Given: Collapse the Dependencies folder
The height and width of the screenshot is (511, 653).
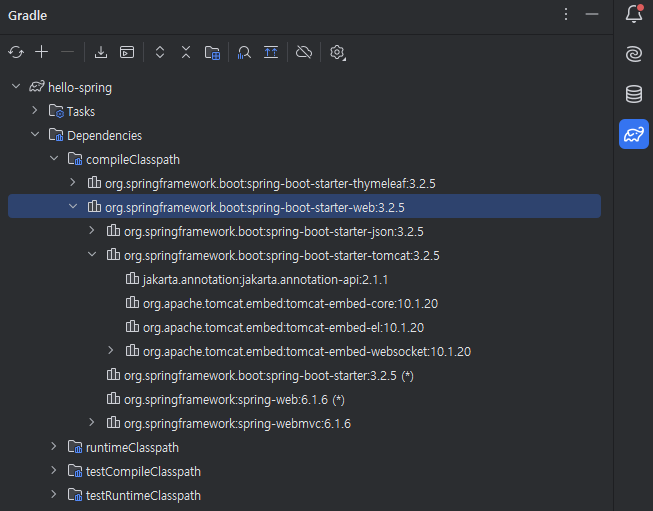Looking at the screenshot, I should click(x=35, y=135).
